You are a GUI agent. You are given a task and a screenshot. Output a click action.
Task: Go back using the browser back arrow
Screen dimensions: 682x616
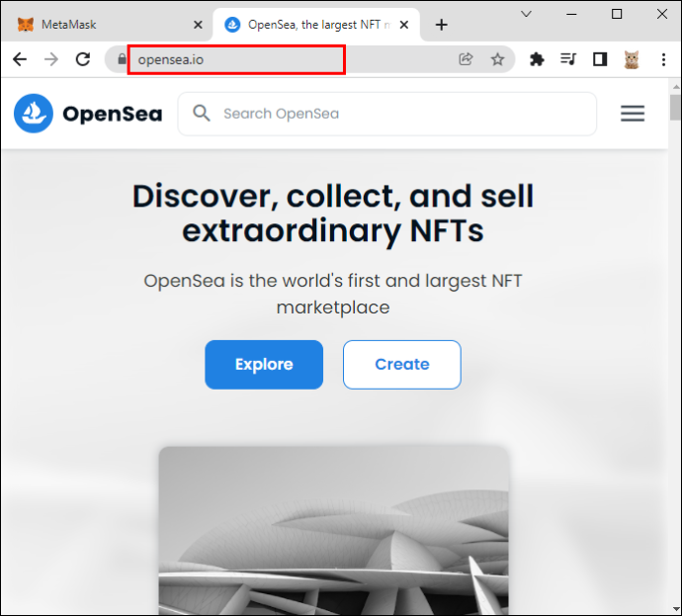pos(20,59)
